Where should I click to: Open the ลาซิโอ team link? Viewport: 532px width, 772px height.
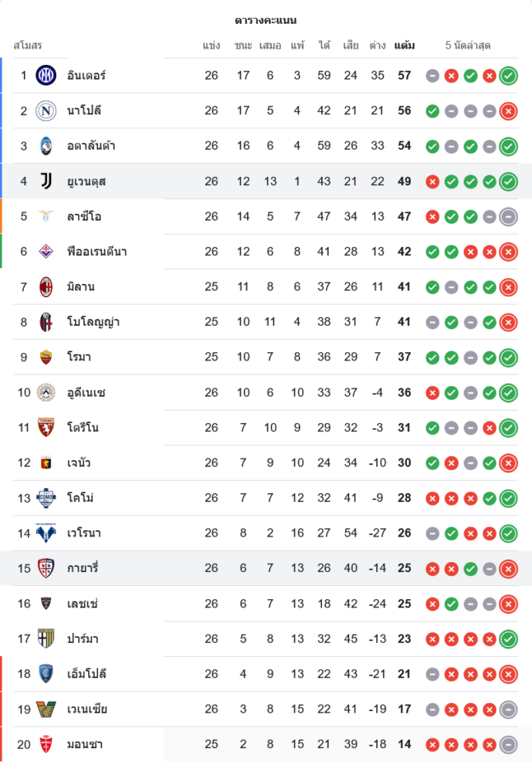(x=83, y=217)
